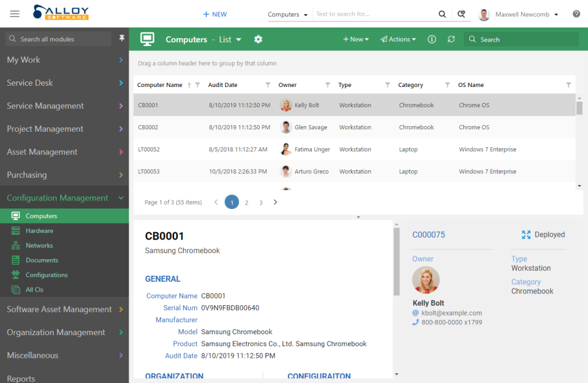Pin the search all modules sidebar
This screenshot has width=588, height=383.
pos(122,38)
